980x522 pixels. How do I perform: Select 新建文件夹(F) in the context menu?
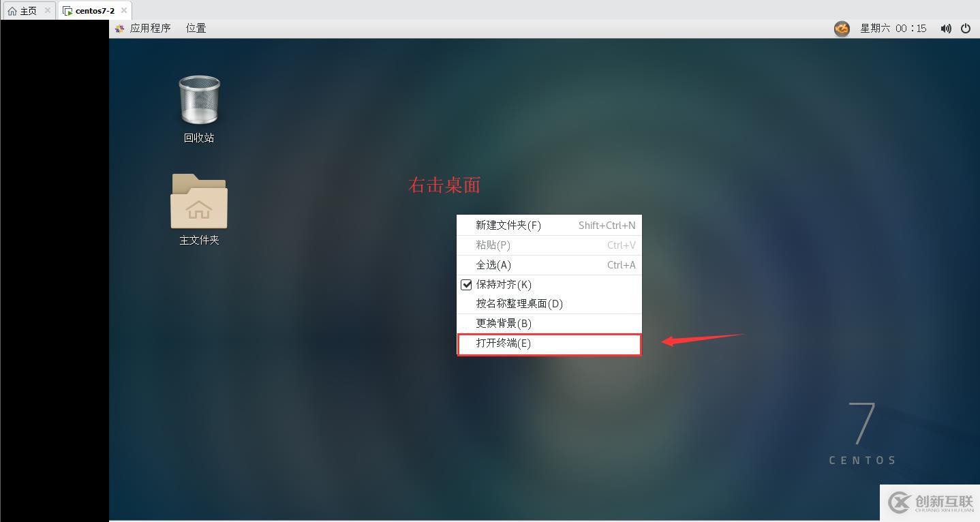tap(549, 226)
